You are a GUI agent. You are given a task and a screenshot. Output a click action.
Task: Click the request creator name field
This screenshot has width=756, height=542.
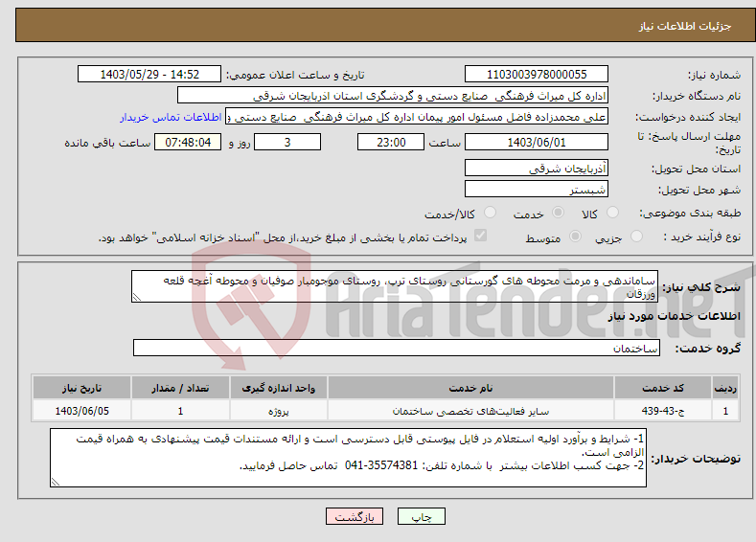pos(417,117)
